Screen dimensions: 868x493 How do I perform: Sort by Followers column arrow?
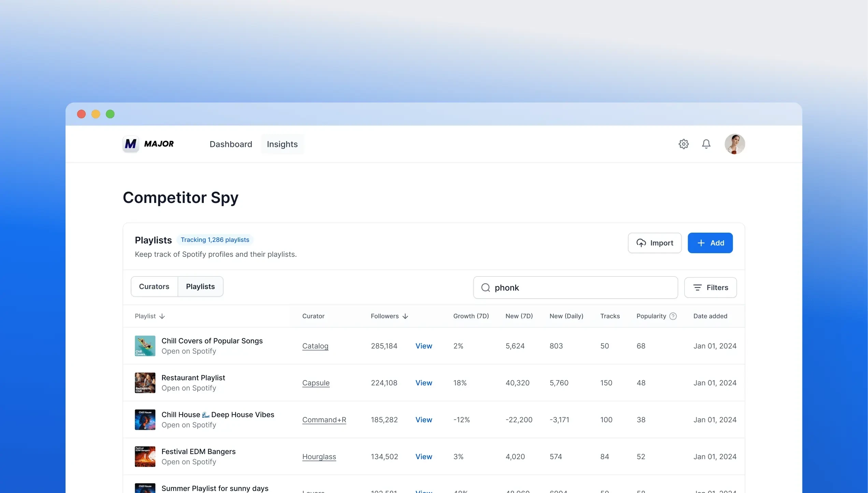[405, 316]
